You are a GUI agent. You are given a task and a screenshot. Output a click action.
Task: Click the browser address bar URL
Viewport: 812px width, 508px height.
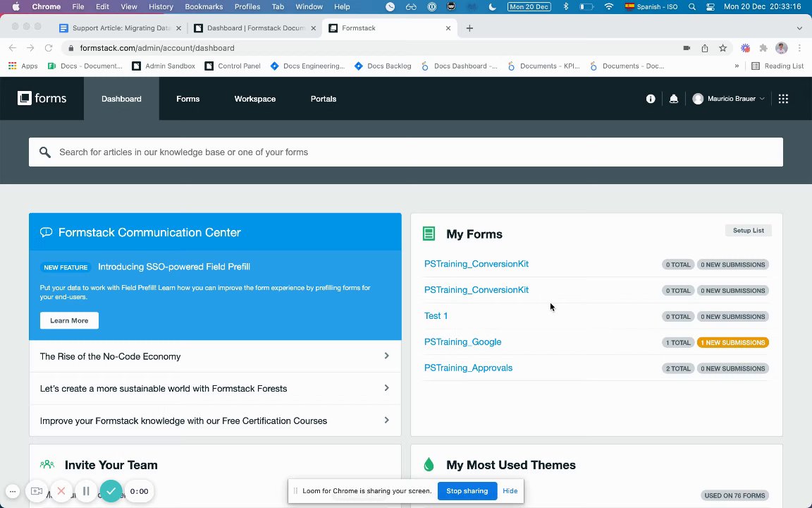157,48
